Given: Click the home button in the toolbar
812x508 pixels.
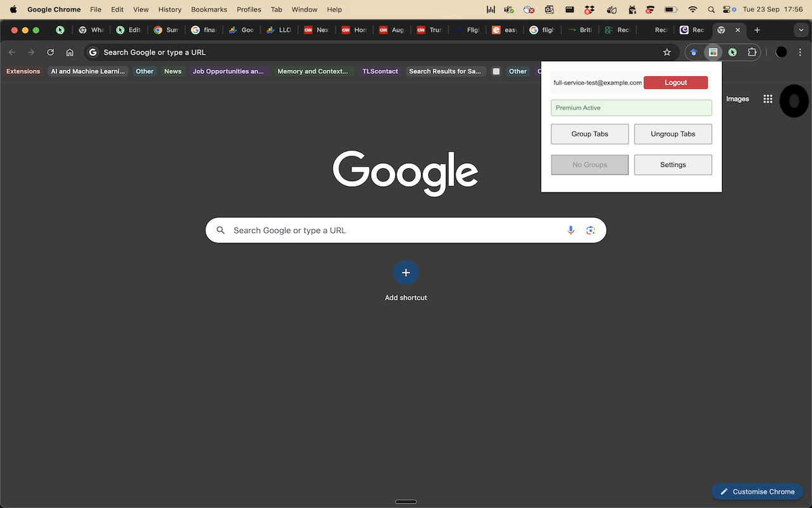Looking at the screenshot, I should (70, 52).
